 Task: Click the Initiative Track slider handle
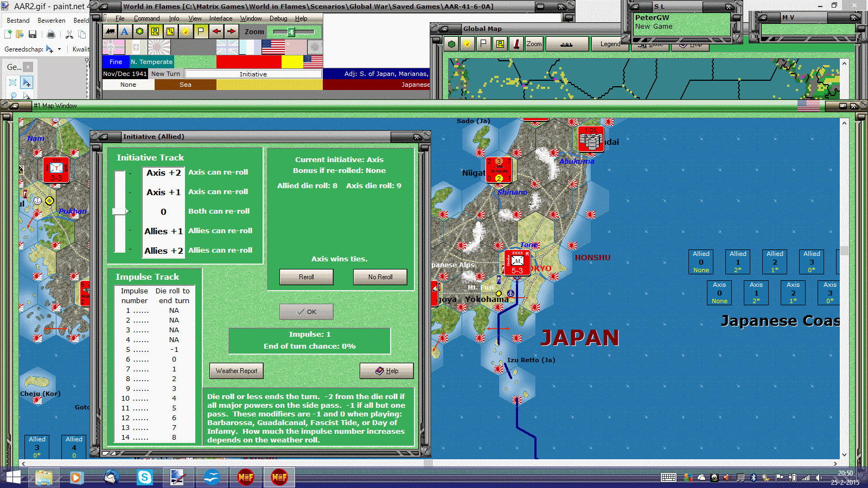120,211
